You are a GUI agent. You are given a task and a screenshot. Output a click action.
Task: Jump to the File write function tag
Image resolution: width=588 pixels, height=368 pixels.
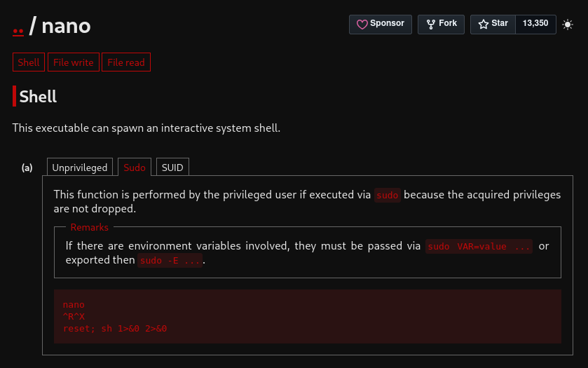click(x=74, y=62)
